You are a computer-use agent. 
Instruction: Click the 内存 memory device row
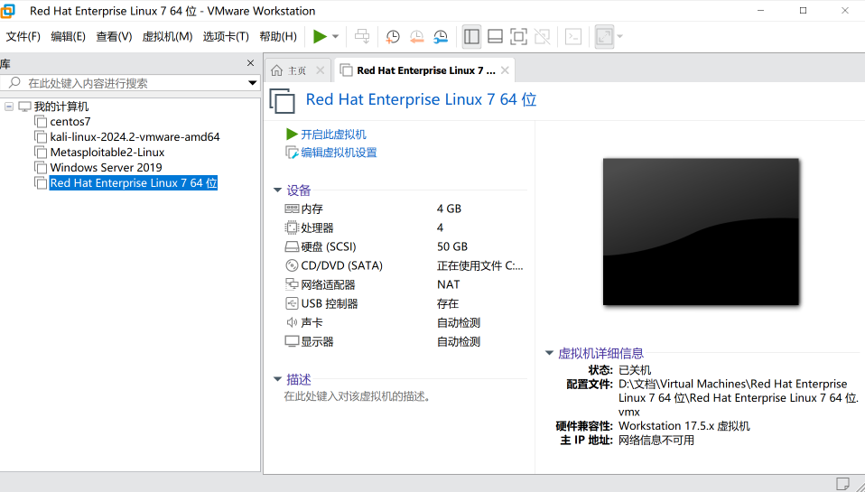coord(404,209)
